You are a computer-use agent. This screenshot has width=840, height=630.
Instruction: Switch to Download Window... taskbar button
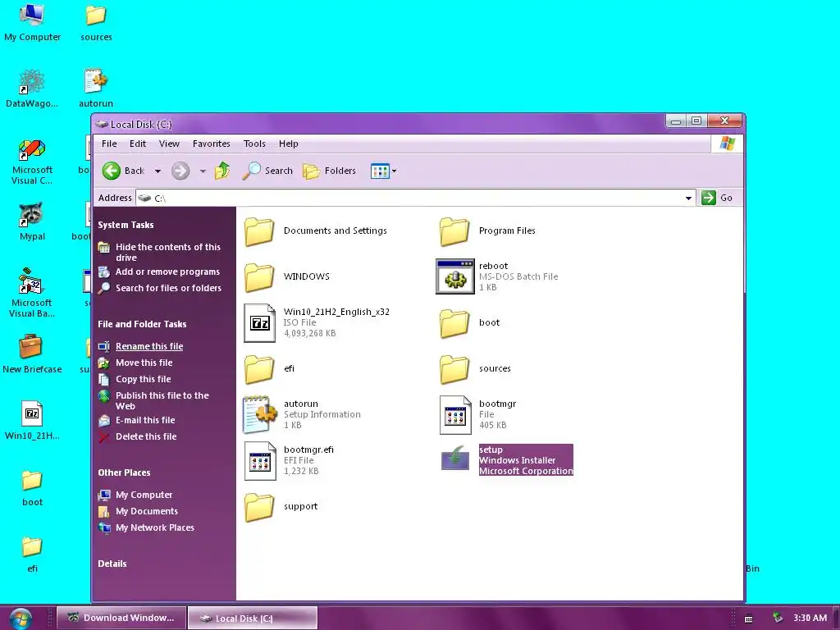[121, 618]
